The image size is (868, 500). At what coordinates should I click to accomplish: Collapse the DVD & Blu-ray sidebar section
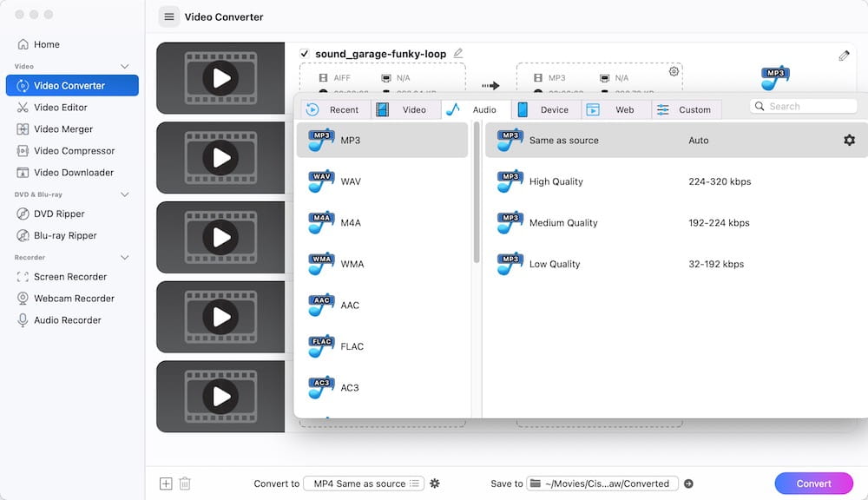(124, 194)
